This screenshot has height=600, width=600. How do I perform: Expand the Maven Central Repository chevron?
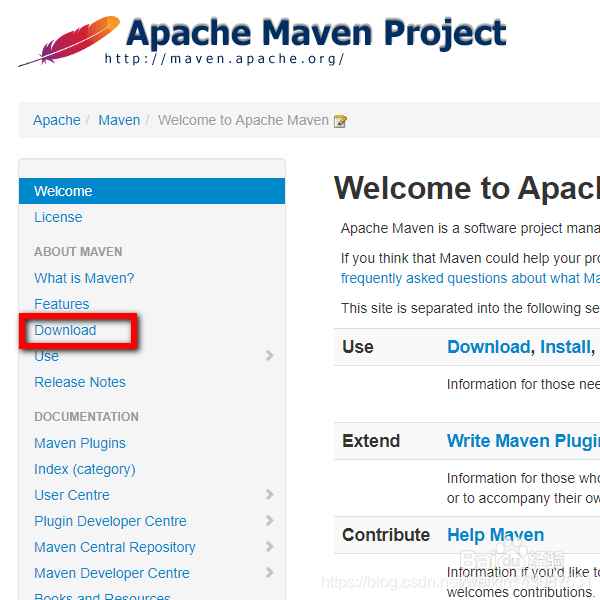(x=270, y=546)
